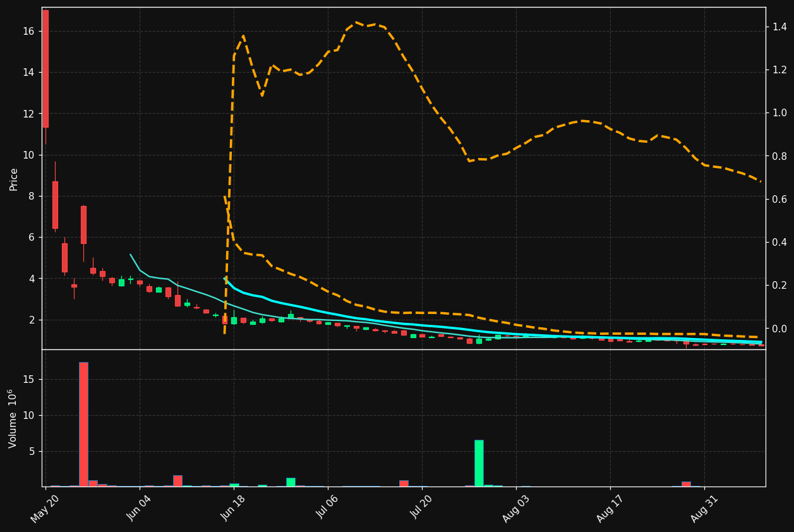
Task: Click the 'Jun 18' date label
Action: (234, 509)
